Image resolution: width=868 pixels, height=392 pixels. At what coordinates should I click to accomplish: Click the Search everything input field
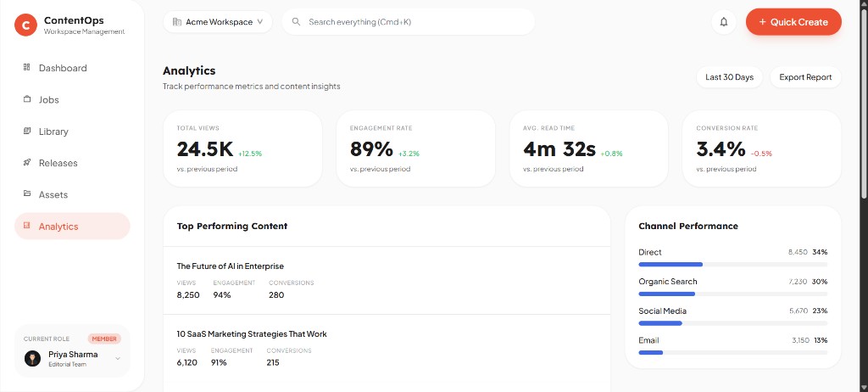[409, 22]
